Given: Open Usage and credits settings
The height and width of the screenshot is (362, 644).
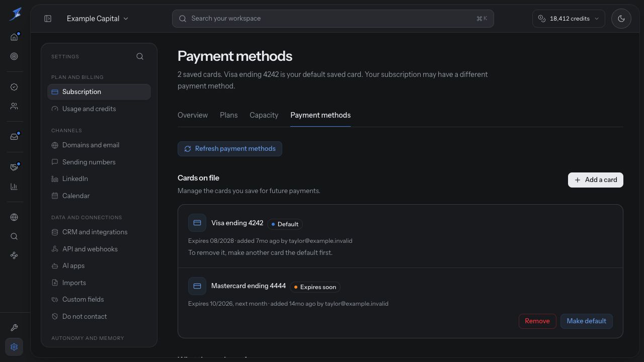Looking at the screenshot, I should point(99,109).
